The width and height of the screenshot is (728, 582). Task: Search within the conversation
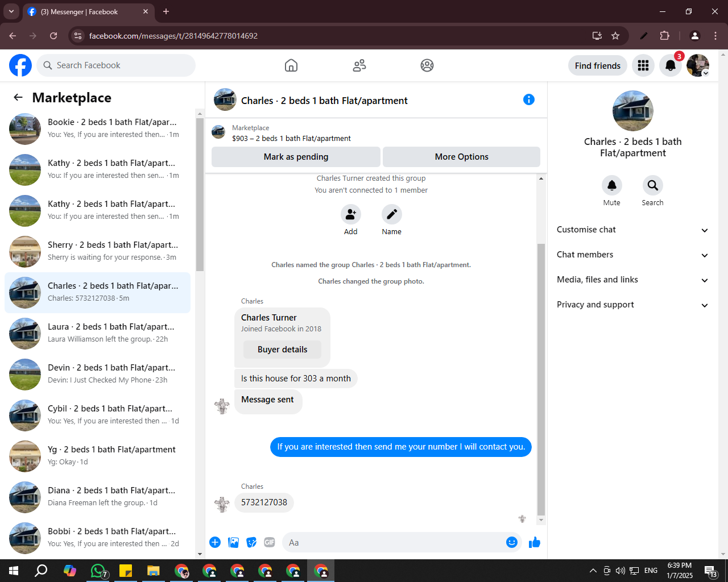tap(653, 185)
